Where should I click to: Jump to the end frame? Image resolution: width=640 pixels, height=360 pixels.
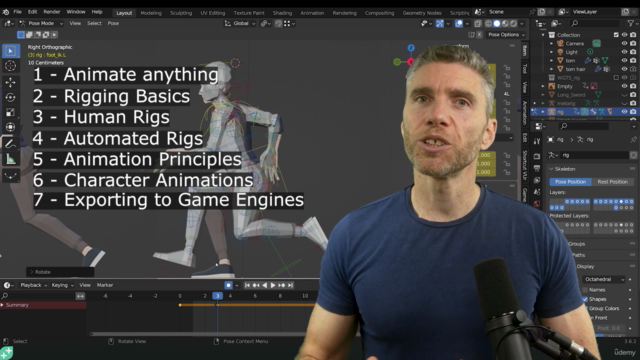pos(291,285)
